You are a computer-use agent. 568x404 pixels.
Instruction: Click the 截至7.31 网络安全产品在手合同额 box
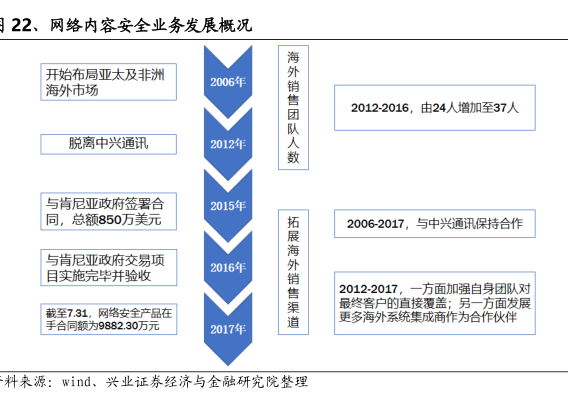tap(109, 319)
